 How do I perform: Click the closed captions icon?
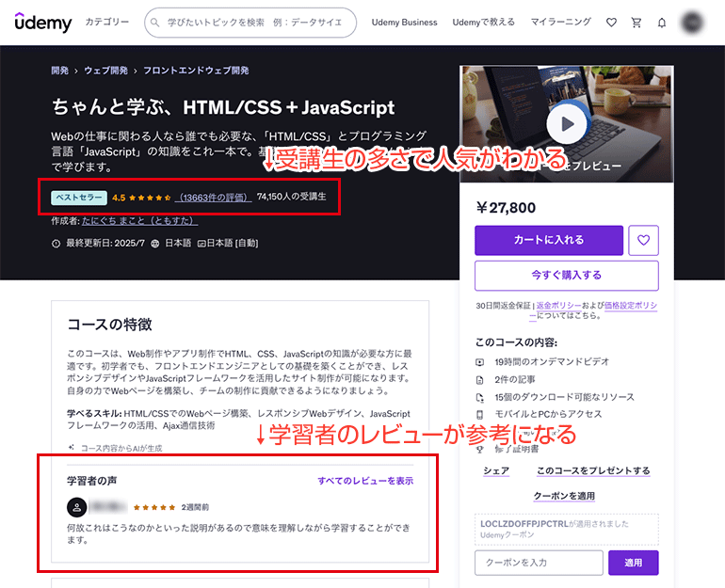[201, 244]
